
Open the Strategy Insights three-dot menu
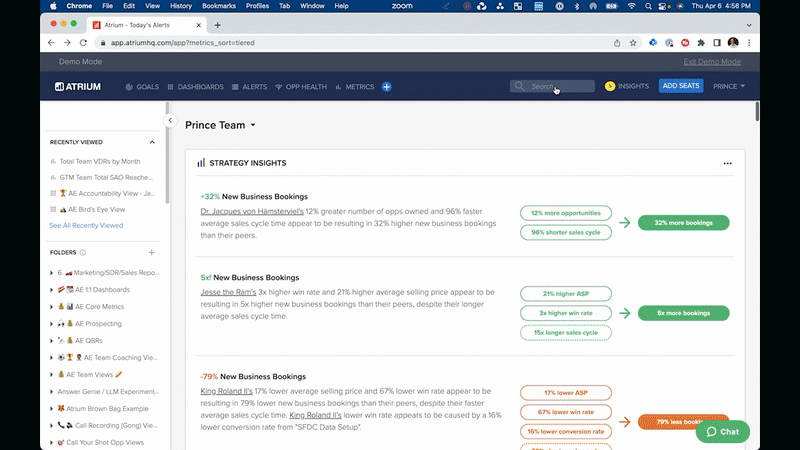[728, 163]
